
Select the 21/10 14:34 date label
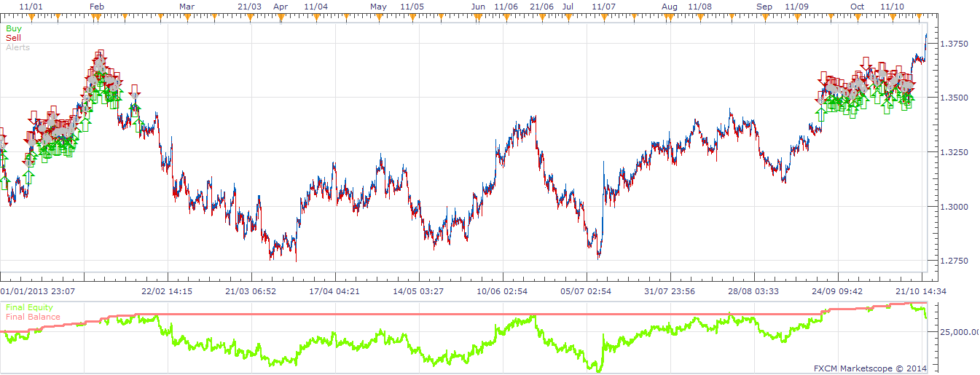point(922,291)
